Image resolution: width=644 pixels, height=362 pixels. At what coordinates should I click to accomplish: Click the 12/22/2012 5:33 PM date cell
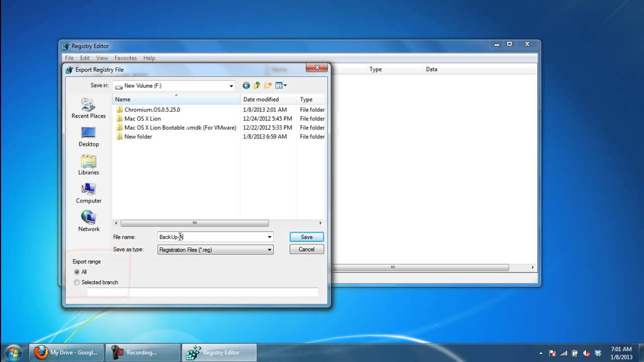(267, 128)
